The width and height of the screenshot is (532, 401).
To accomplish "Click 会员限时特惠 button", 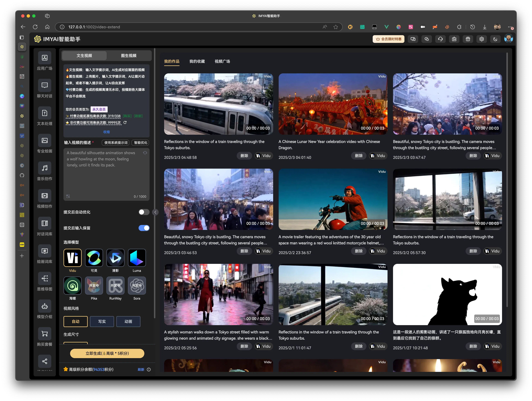I will (388, 39).
